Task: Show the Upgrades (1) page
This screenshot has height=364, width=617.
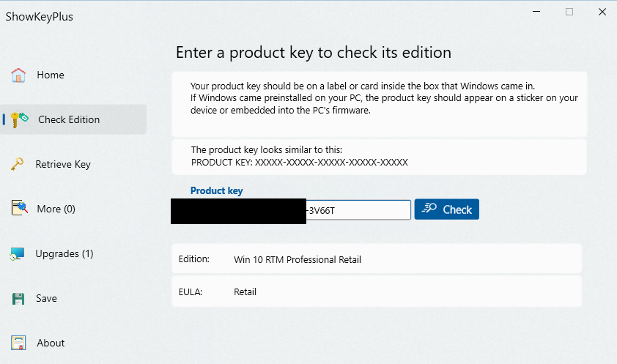Action: (x=64, y=253)
